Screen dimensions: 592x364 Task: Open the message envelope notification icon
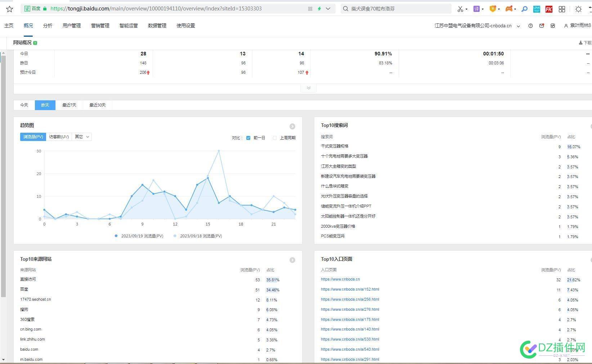pos(542,26)
